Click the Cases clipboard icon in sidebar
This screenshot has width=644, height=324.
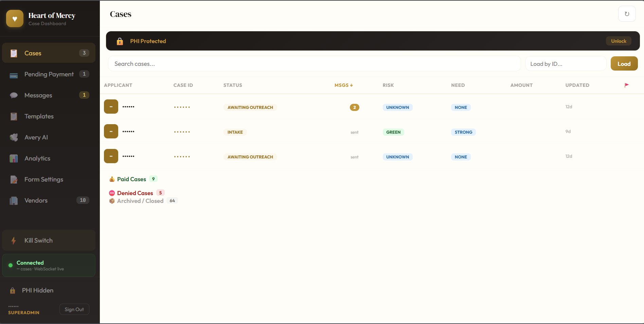[14, 53]
